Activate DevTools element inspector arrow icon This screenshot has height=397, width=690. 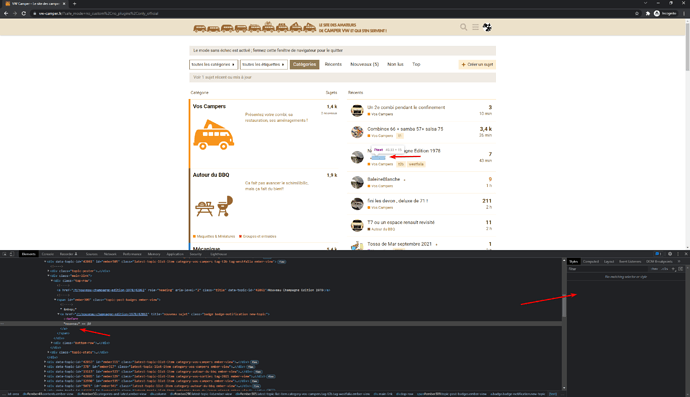pos(5,254)
